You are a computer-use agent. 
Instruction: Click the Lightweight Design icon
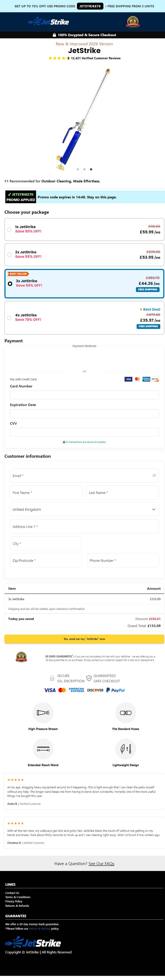[x=126, y=749]
